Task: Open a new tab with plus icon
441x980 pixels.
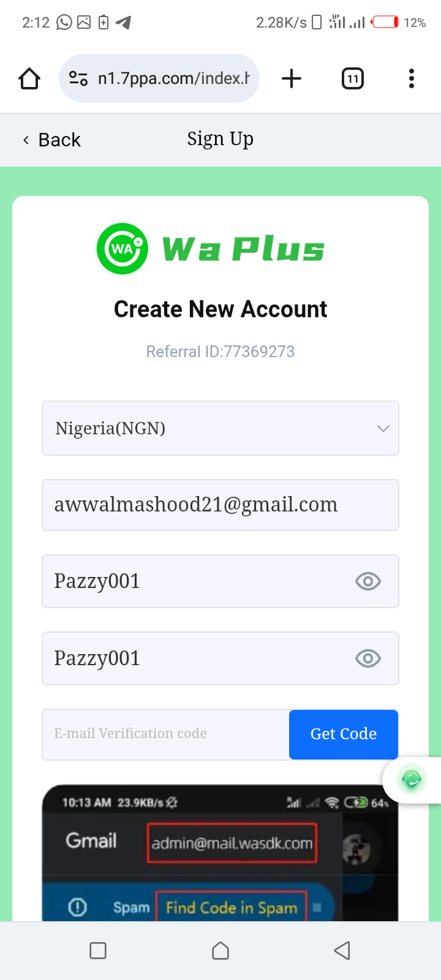Action: click(292, 78)
